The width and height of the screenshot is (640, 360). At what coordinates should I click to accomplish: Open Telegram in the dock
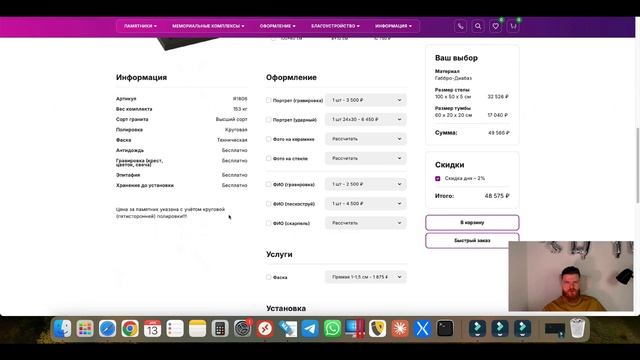click(310, 329)
